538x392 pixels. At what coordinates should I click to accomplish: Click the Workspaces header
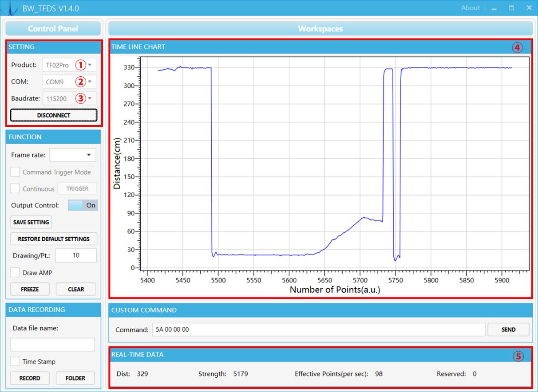click(320, 29)
